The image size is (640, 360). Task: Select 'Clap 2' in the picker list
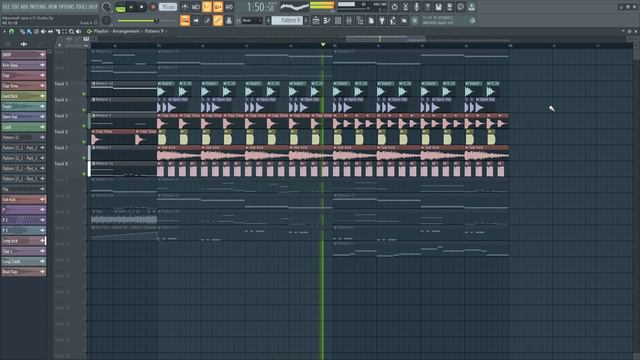[24, 251]
